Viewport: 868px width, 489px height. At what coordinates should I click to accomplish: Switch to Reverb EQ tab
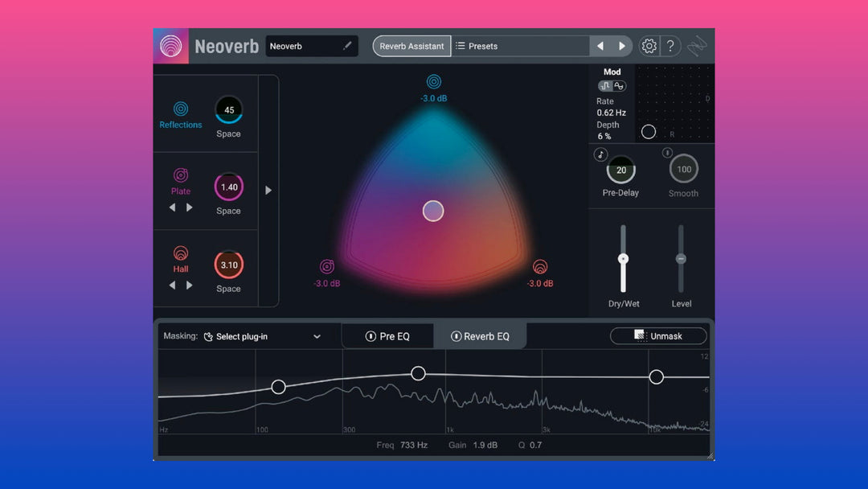[x=480, y=336]
